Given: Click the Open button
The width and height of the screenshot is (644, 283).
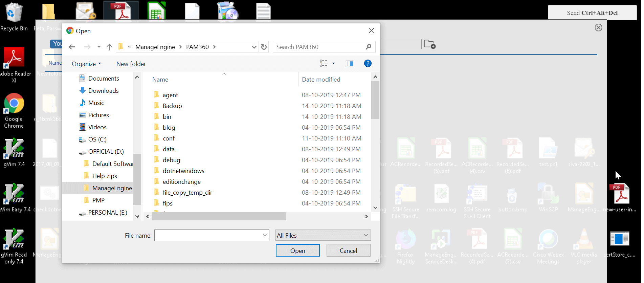Looking at the screenshot, I should 298,251.
